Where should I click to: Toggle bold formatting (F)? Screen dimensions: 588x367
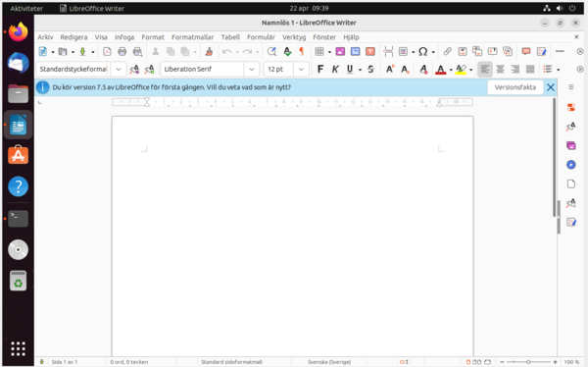(x=319, y=69)
